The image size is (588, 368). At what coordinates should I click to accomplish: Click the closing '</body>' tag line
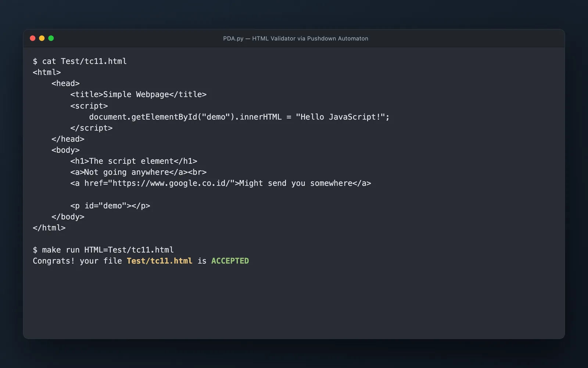[x=68, y=217]
